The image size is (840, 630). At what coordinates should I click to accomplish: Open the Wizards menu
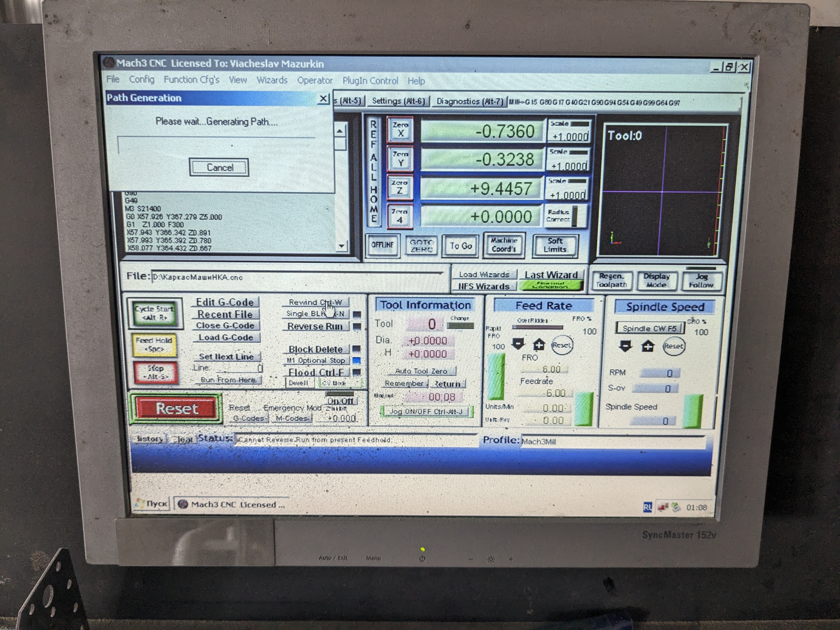pos(272,80)
